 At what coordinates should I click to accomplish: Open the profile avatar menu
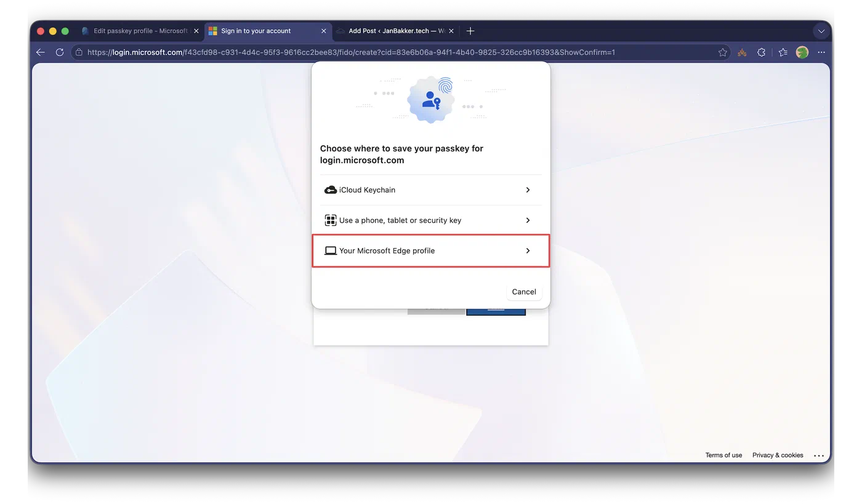(802, 52)
